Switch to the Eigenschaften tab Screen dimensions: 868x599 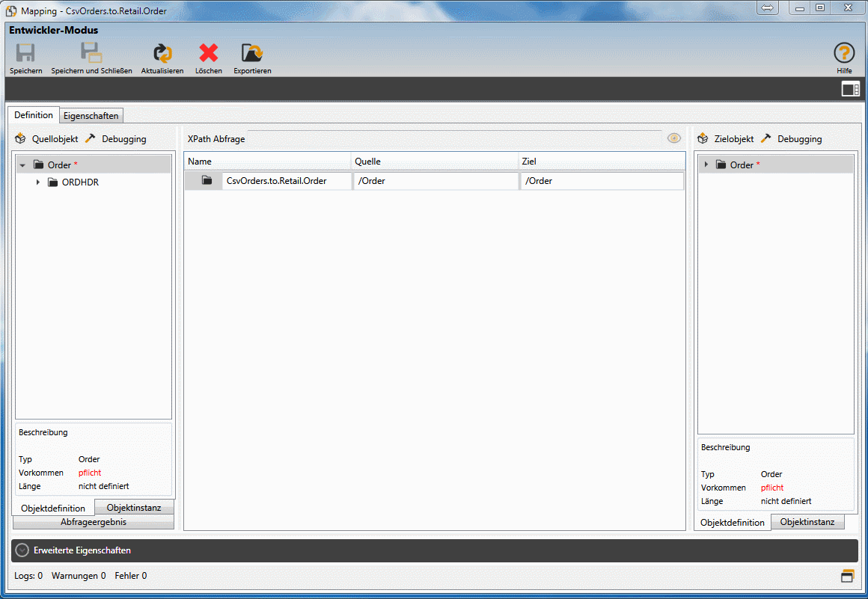tap(91, 116)
